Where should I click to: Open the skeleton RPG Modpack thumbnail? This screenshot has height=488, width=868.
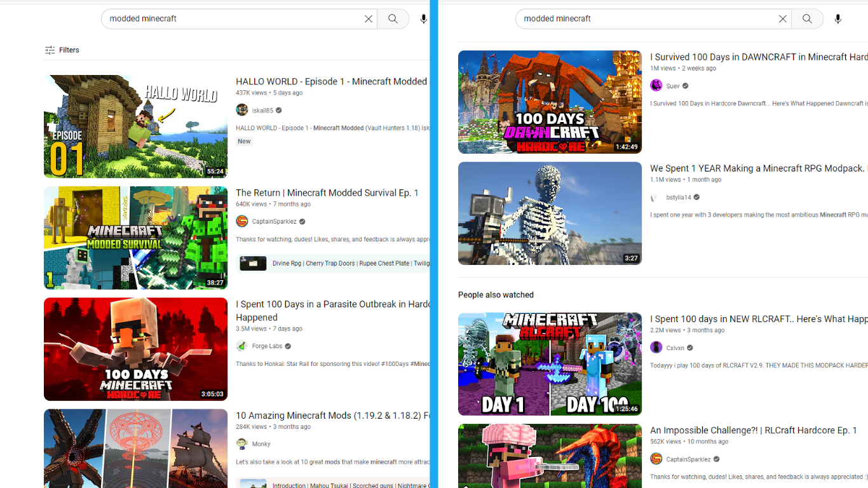point(550,213)
